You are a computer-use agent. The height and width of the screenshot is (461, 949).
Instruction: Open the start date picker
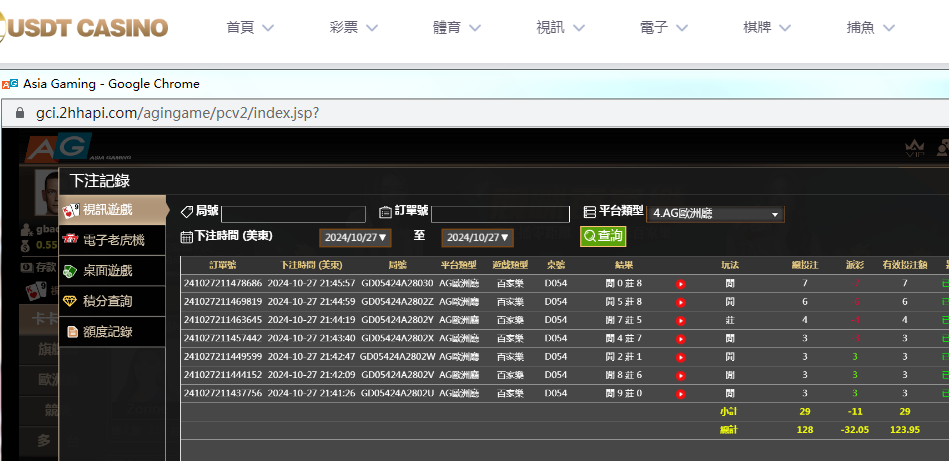[x=354, y=238]
